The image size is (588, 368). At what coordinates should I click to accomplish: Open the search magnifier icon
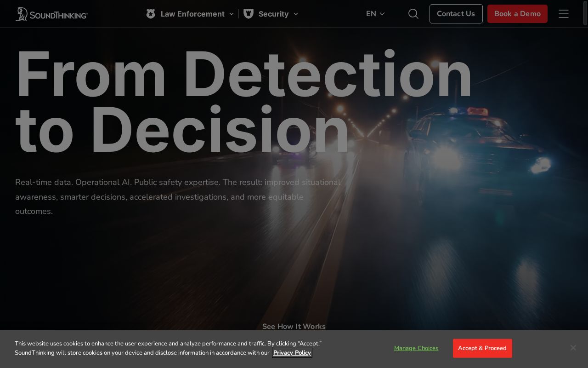[413, 14]
